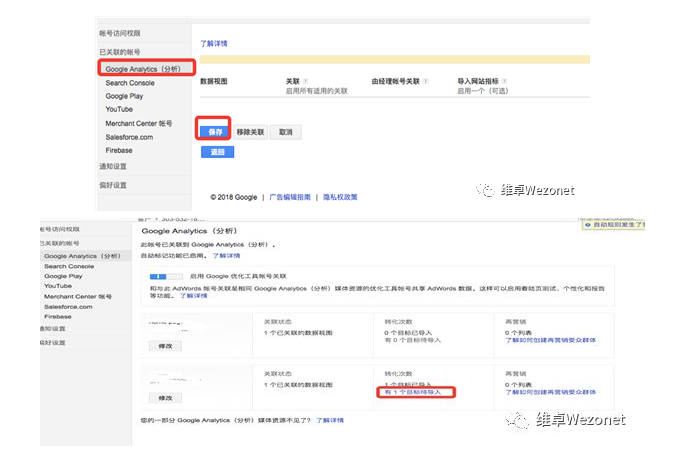Click 修改 in the row with 有 1 个目标待导入

[165, 398]
